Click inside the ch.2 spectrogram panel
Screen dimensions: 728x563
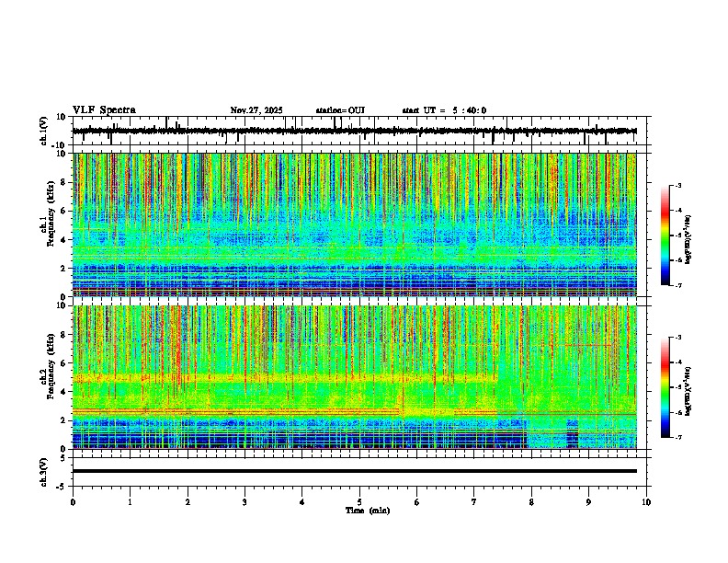tap(354, 377)
